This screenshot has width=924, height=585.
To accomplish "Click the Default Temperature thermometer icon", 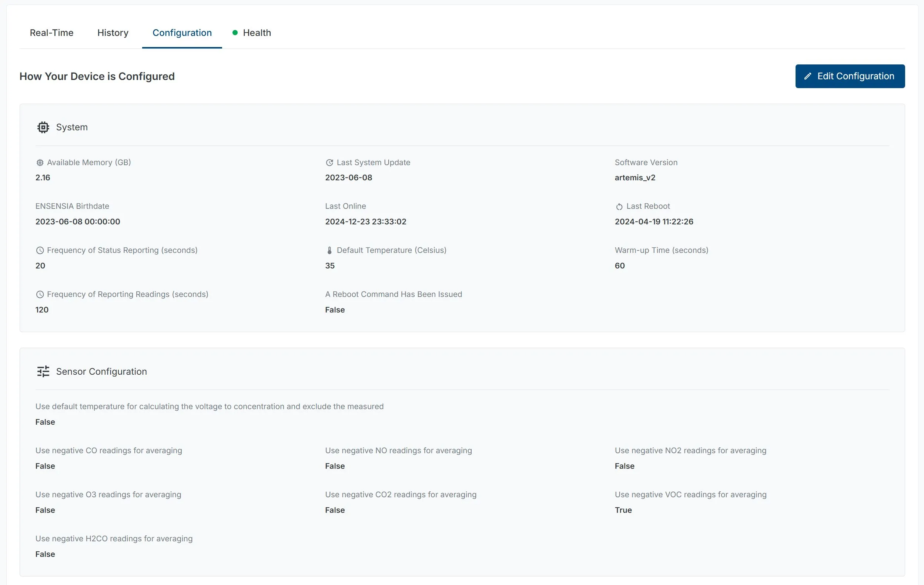I will coord(329,251).
